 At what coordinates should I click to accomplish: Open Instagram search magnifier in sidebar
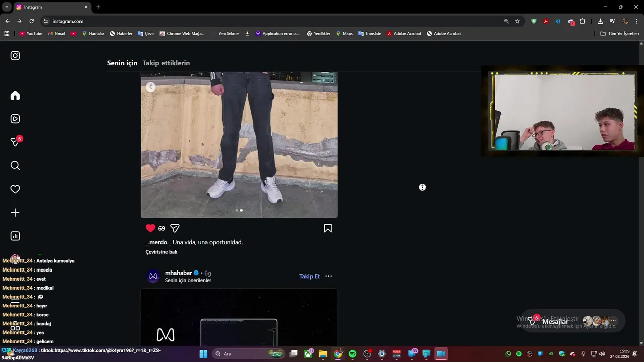tap(15, 166)
